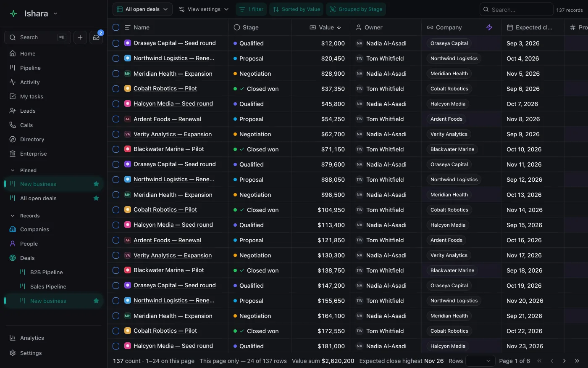588x368 pixels.
Task: Click Sorted by Value button
Action: (x=297, y=9)
